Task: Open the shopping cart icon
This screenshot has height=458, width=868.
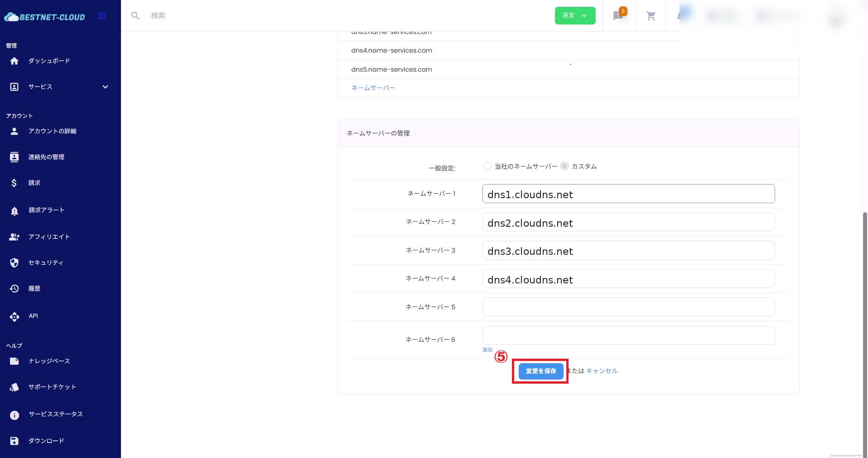Action: pos(651,16)
